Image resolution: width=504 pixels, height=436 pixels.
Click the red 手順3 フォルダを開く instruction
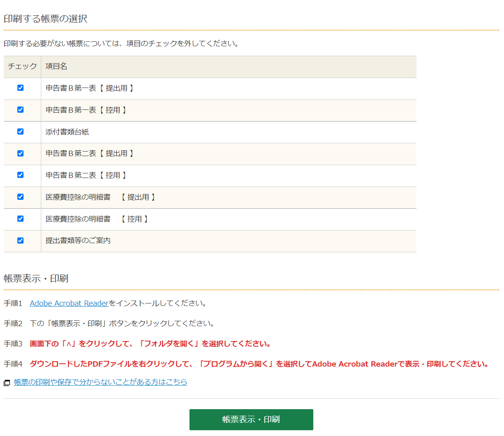click(151, 344)
